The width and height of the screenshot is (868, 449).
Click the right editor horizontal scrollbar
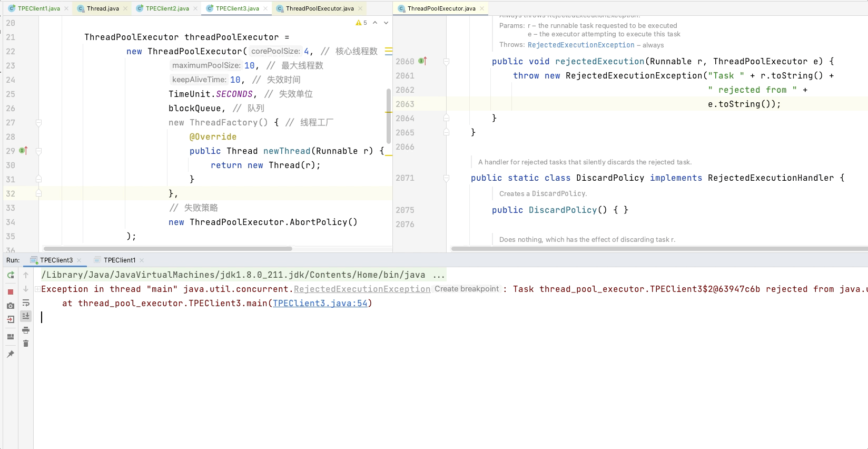659,249
